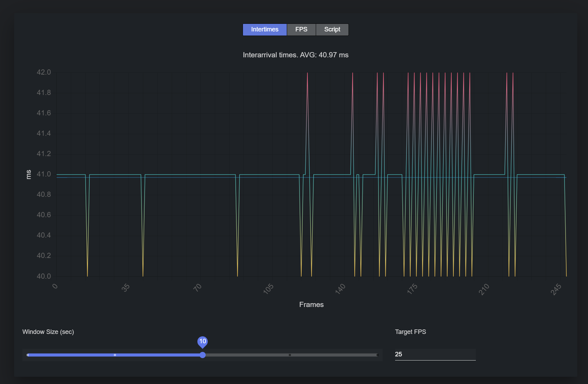Viewport: 588px width, 384px height.
Task: Click the Window Size slider handle
Action: tap(203, 355)
